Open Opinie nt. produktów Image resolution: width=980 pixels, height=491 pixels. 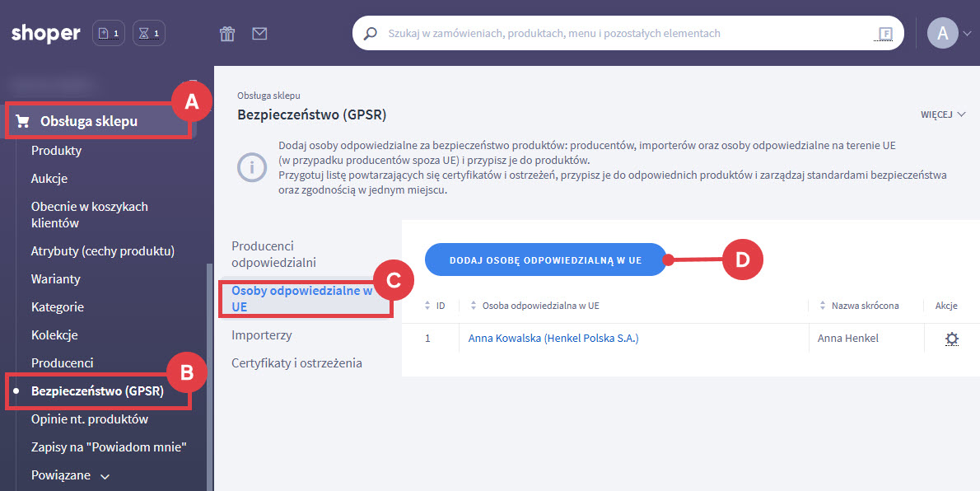[90, 419]
